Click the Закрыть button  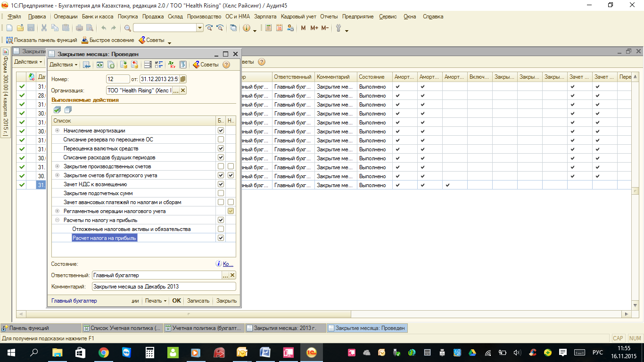click(x=226, y=301)
